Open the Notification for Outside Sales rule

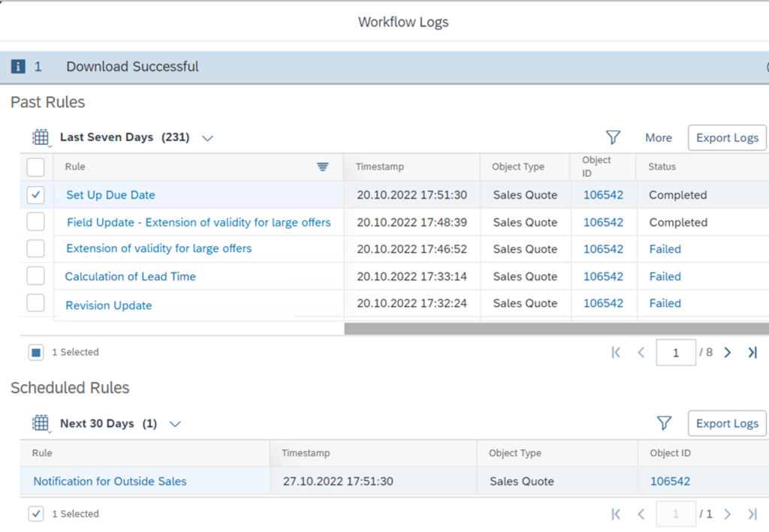pos(110,481)
